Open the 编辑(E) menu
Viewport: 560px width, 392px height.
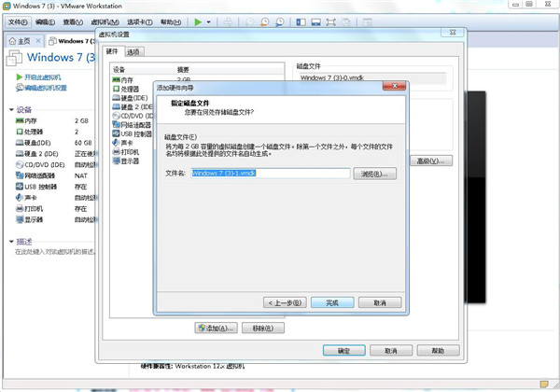click(46, 22)
